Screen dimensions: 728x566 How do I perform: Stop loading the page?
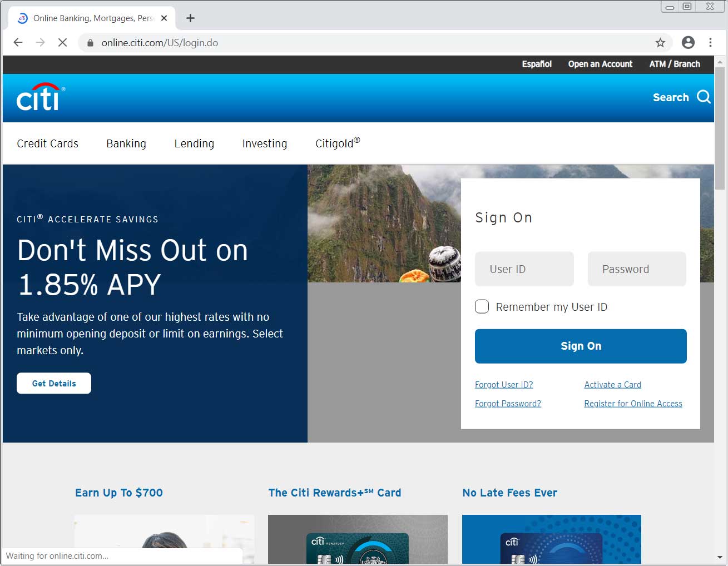62,42
